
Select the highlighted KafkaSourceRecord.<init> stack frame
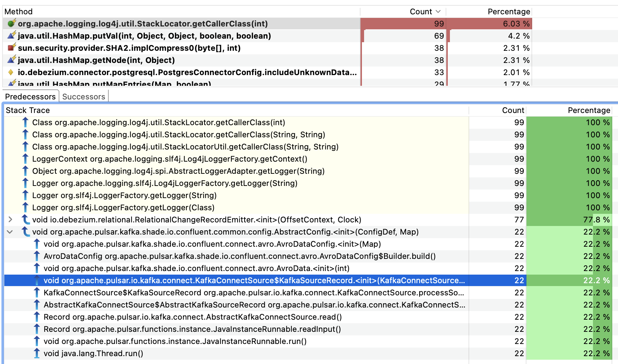coord(308,280)
